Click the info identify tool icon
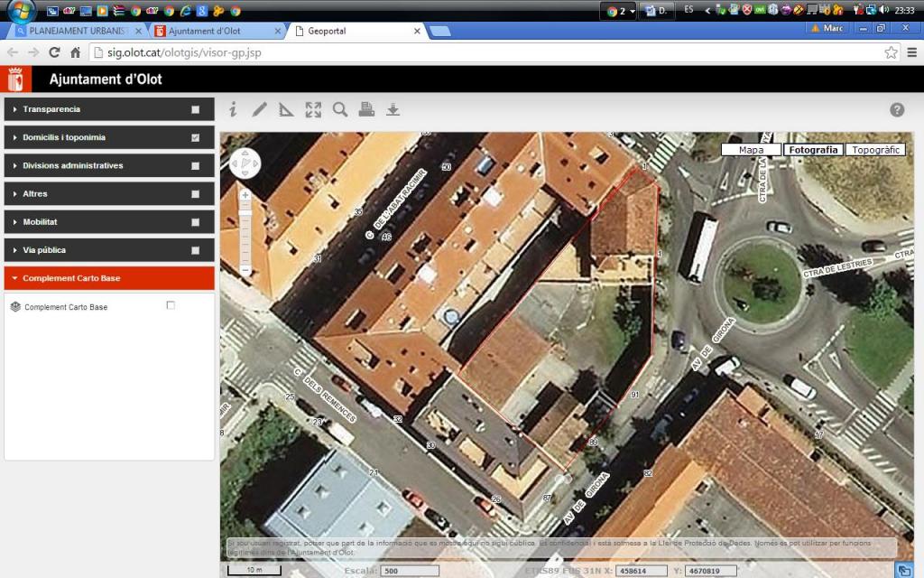Viewport: 924px width, 578px height. [x=233, y=109]
